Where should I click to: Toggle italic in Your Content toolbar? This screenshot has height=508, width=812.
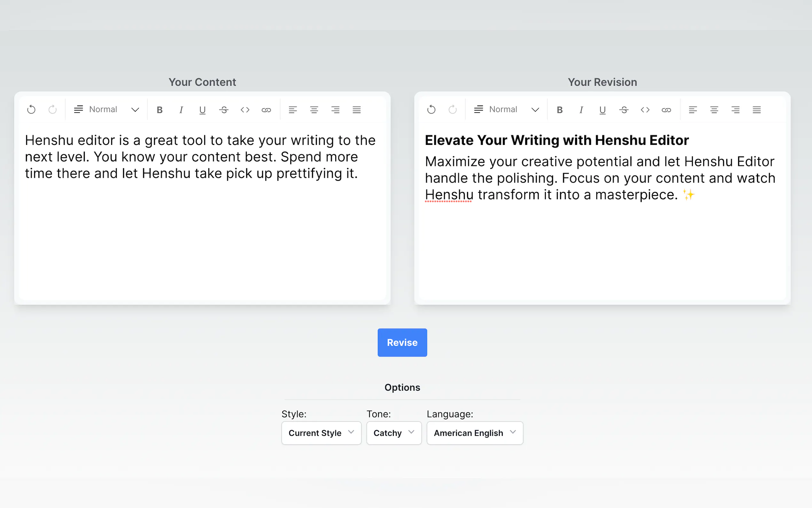(x=181, y=110)
